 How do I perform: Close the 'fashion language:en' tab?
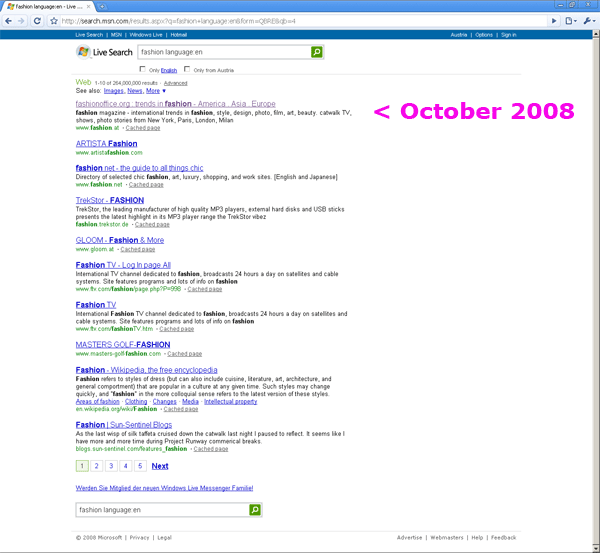89,7
